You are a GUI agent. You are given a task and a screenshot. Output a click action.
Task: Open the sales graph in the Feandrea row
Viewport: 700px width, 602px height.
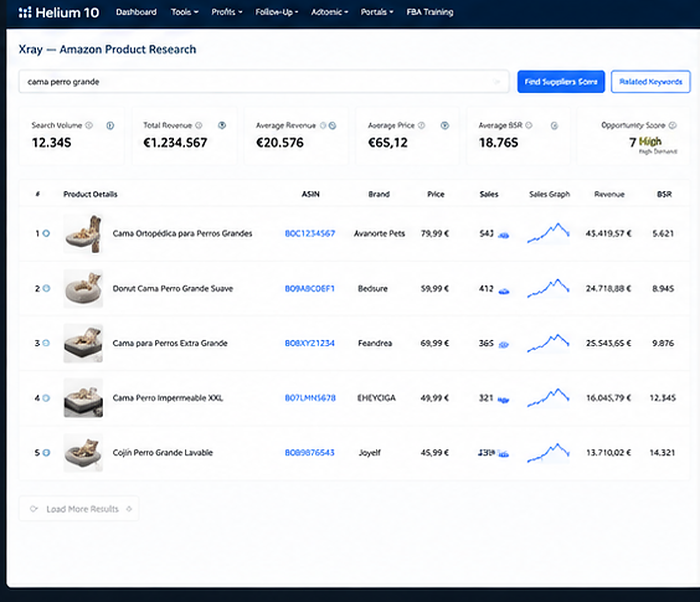tap(548, 343)
